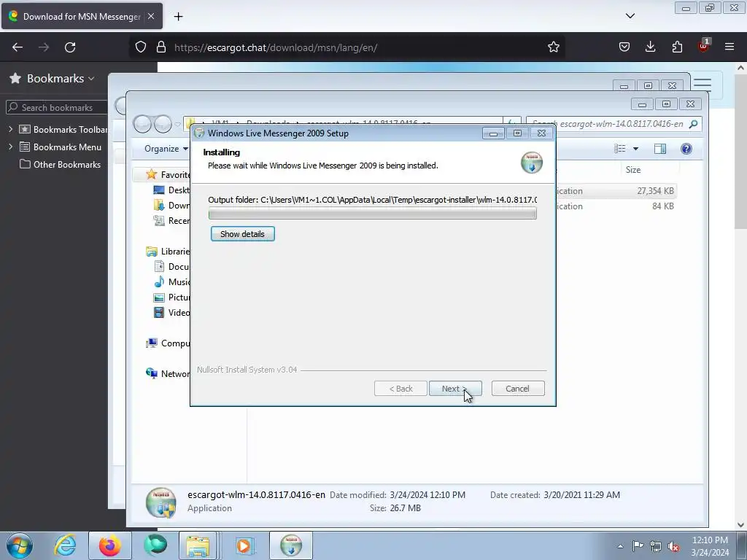
Task: Select the Bookmarks Menu folder item
Action: point(61,147)
